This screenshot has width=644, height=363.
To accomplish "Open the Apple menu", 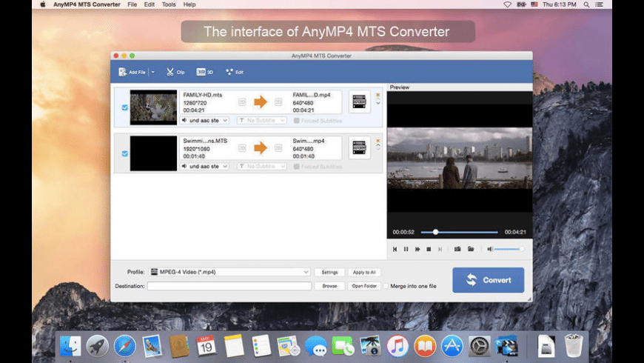I will (42, 4).
